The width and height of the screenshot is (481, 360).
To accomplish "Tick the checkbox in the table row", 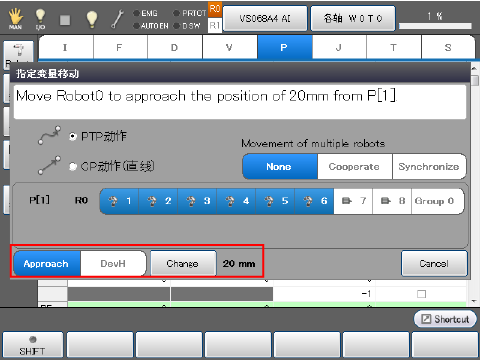I will pos(421,294).
